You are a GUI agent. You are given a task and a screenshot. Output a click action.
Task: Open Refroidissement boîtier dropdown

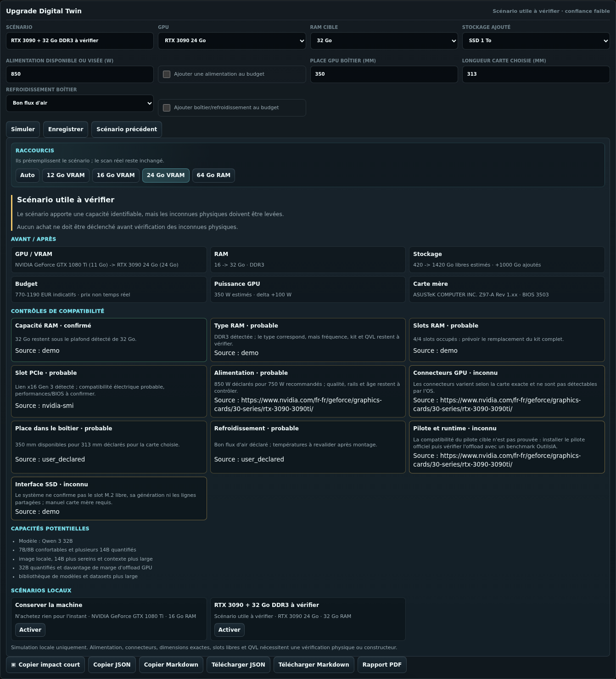[80, 103]
